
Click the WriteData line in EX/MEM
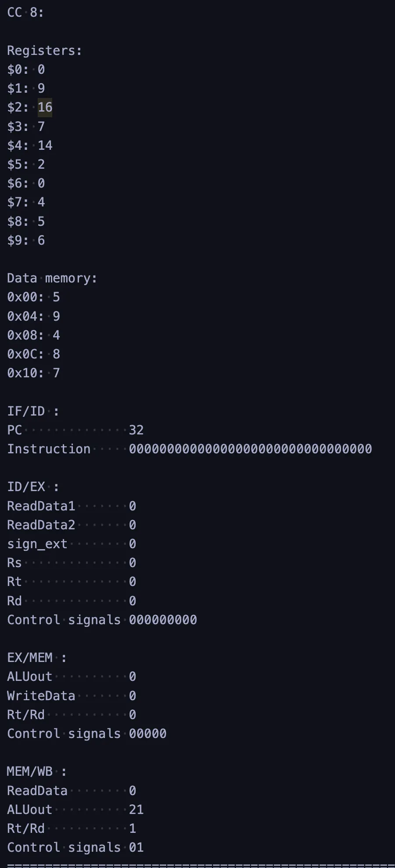(72, 696)
